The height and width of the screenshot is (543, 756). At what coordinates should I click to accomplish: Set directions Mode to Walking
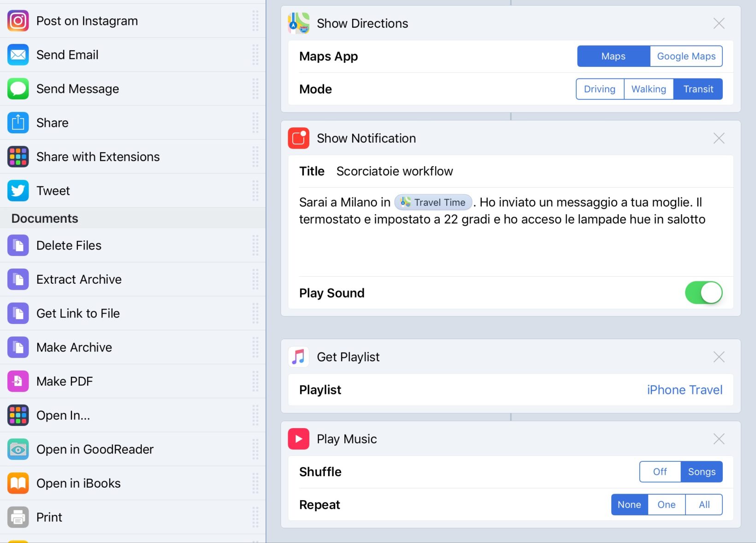[648, 89]
